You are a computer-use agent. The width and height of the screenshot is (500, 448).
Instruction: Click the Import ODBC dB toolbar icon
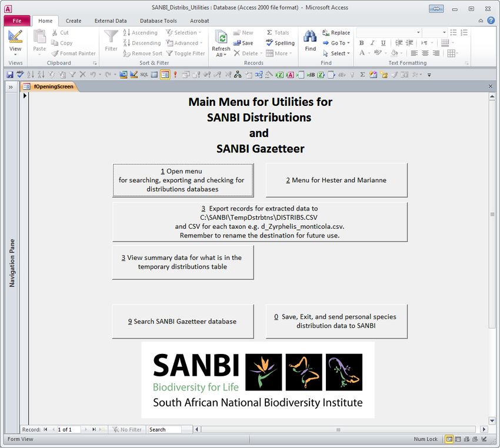click(311, 75)
